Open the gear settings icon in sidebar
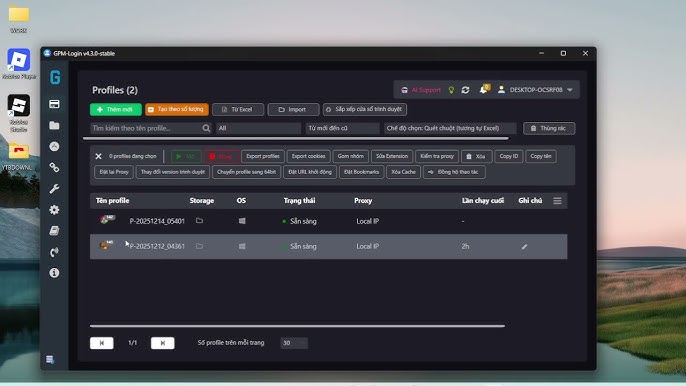Viewport: 686px width, 386px height. [54, 210]
